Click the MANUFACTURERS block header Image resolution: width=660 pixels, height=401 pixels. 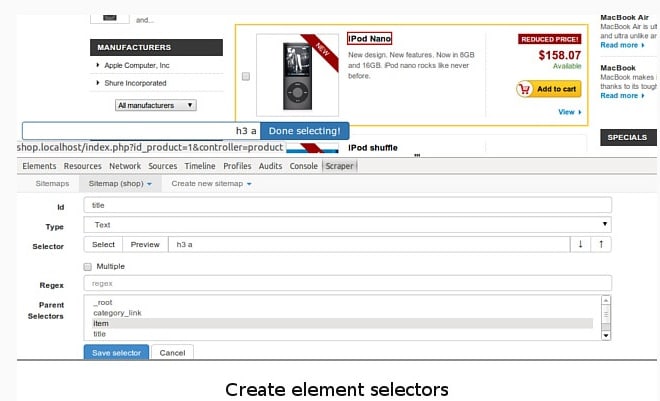click(156, 48)
